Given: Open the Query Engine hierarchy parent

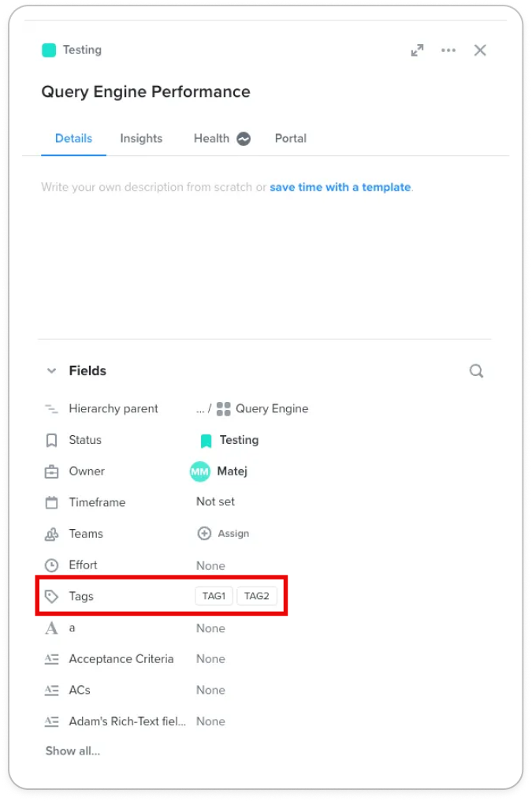Looking at the screenshot, I should tap(272, 408).
